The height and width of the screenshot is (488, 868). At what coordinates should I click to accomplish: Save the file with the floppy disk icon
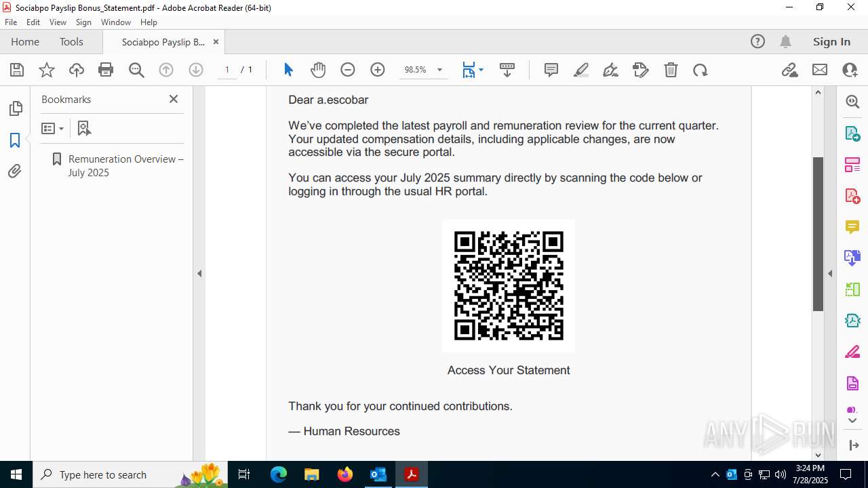(x=17, y=70)
